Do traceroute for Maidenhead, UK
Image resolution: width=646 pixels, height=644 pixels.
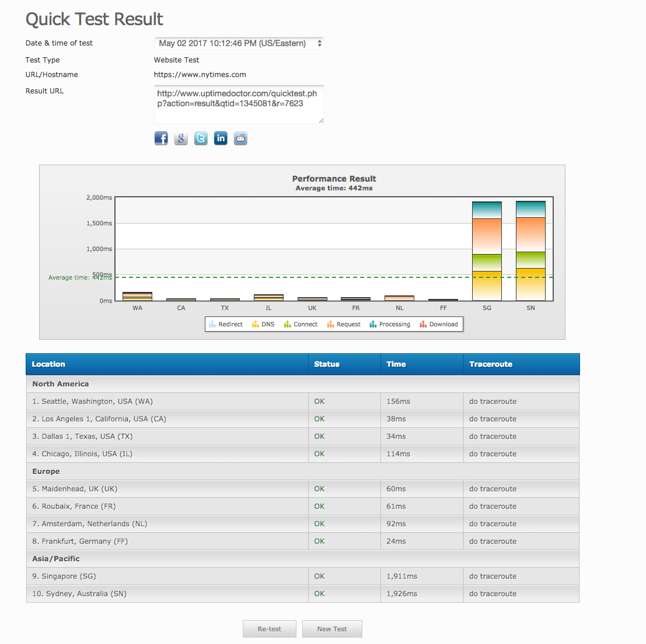(x=493, y=489)
